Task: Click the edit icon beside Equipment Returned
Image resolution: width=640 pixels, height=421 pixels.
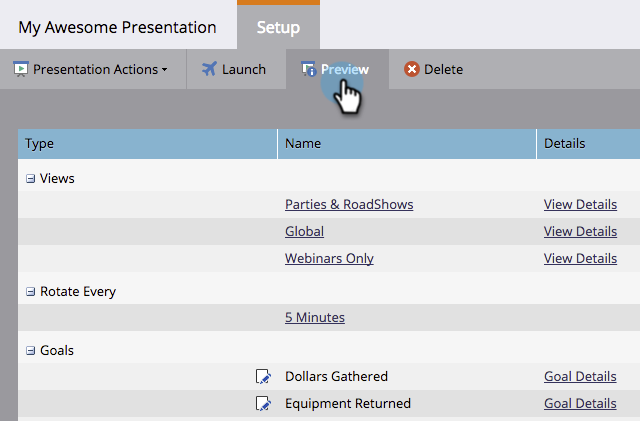Action: 263,404
